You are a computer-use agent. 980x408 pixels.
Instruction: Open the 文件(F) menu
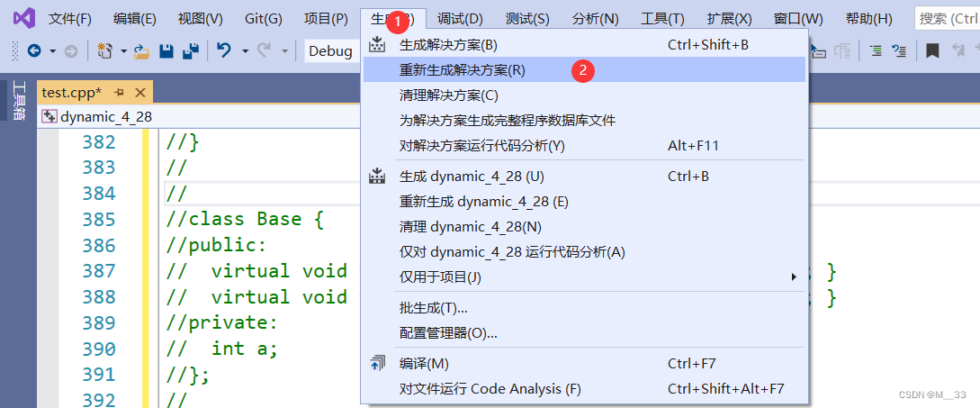pos(70,19)
